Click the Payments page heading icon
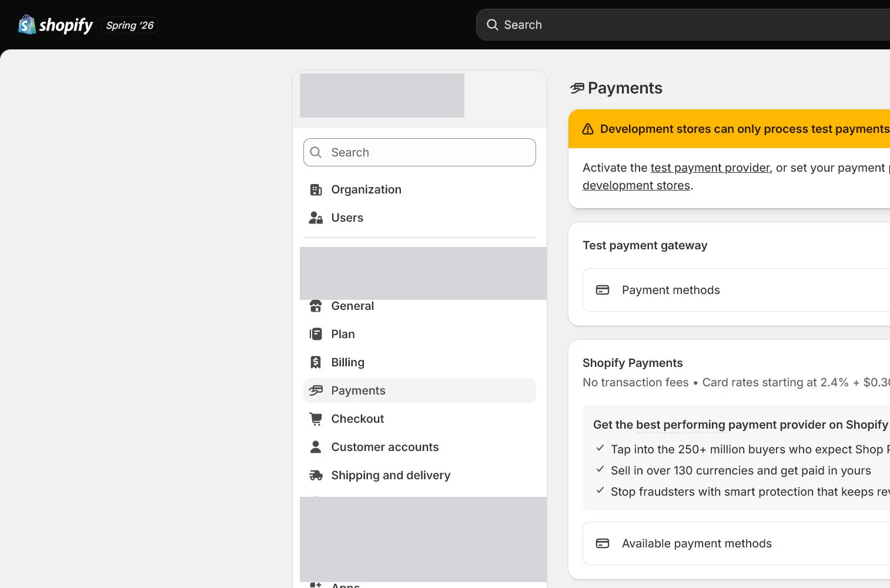 tap(577, 88)
